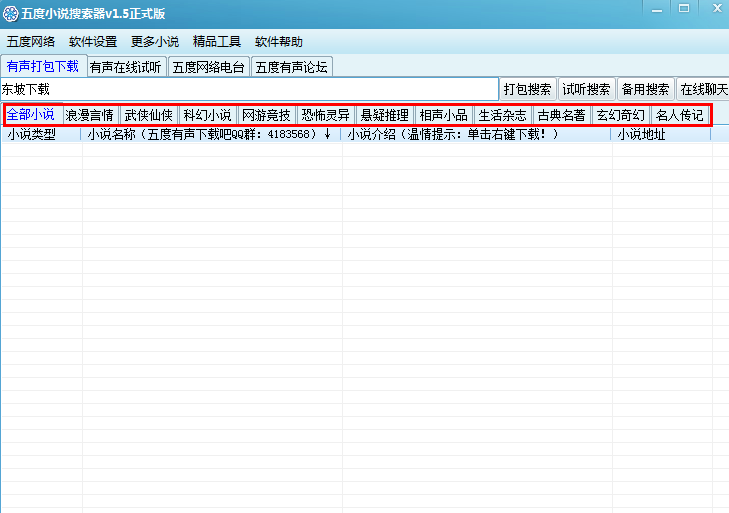Select the 恐怖灵异 category
Viewport: 729px width, 513px height.
click(x=325, y=115)
